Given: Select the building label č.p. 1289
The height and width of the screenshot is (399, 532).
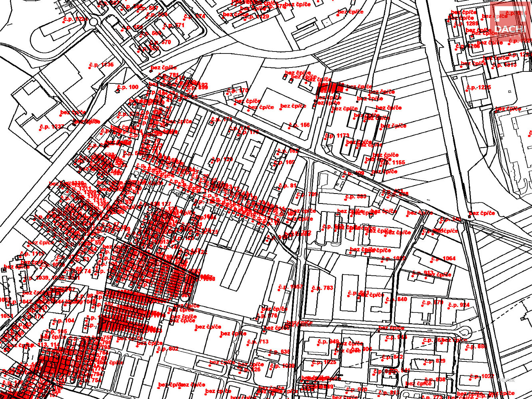Looking at the screenshot, I should coord(467,24).
